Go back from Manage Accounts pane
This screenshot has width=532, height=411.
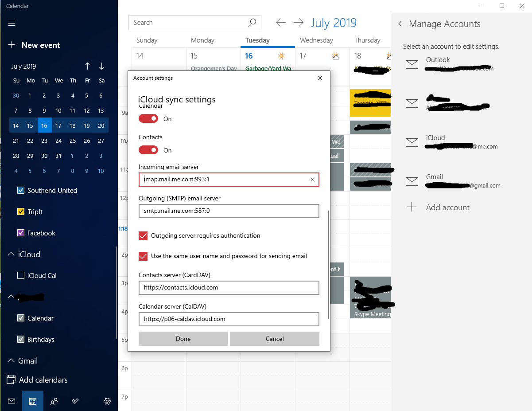[400, 24]
